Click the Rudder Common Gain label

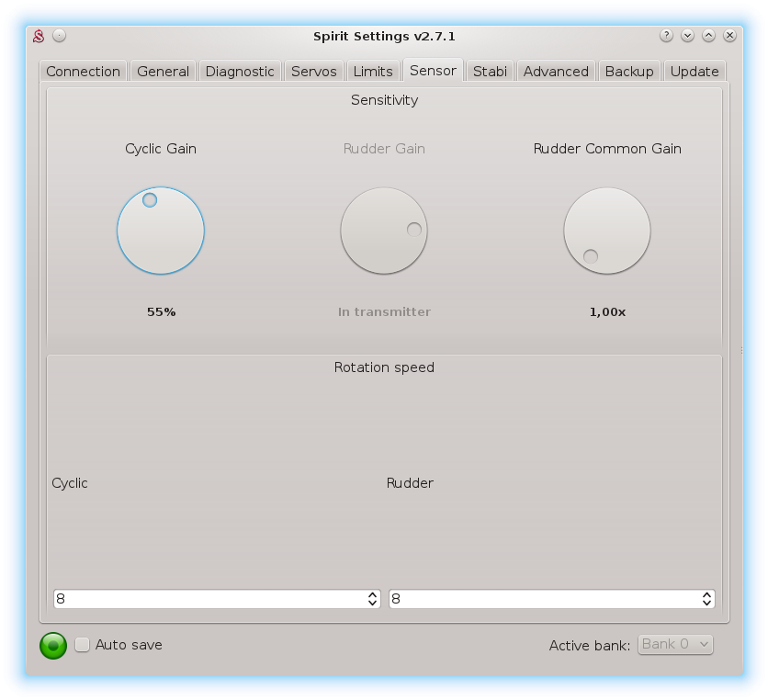607,149
